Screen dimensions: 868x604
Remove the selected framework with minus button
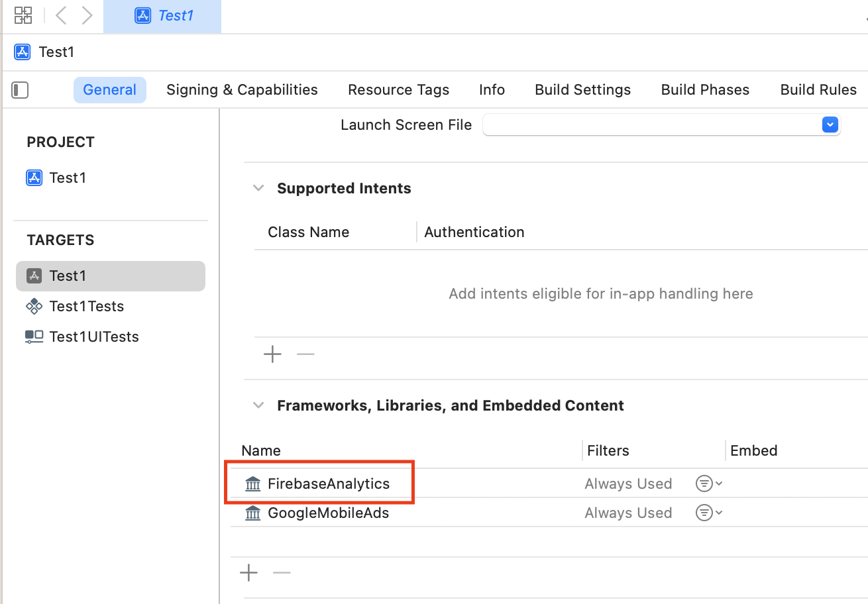click(282, 573)
